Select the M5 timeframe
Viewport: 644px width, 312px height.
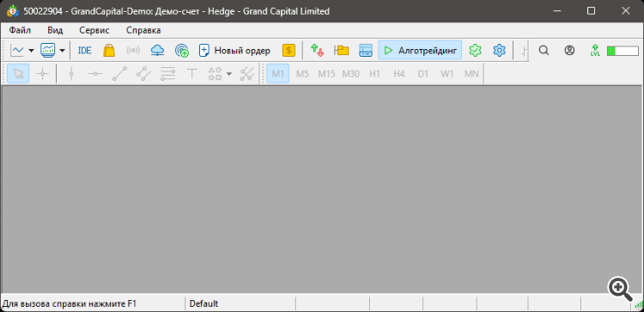tap(302, 74)
